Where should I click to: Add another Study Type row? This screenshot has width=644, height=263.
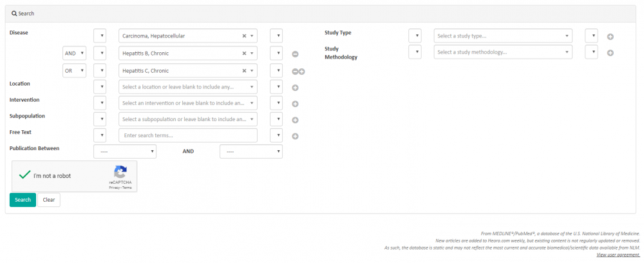click(610, 37)
